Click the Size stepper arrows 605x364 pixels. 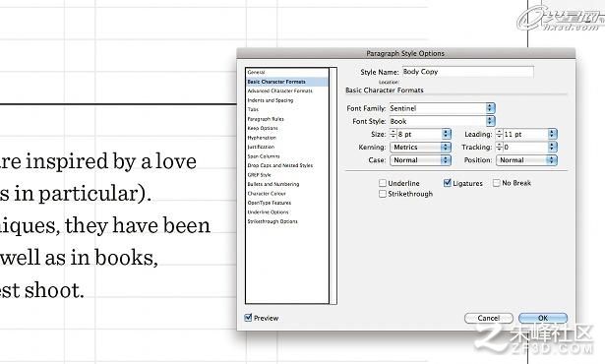[393, 134]
